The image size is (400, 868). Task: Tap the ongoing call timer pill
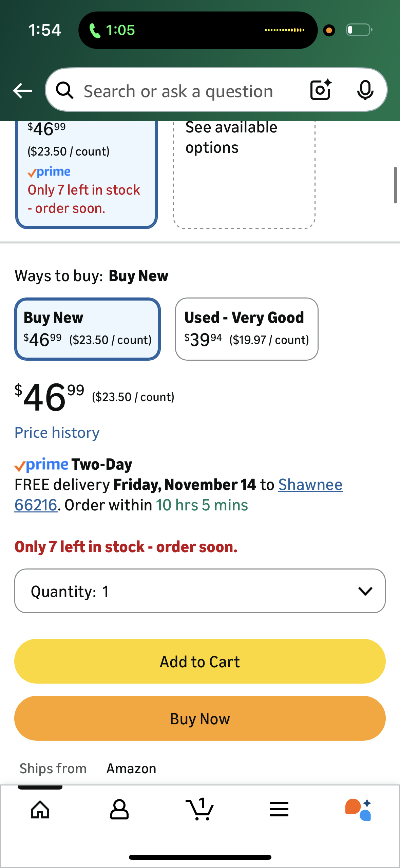(112, 30)
